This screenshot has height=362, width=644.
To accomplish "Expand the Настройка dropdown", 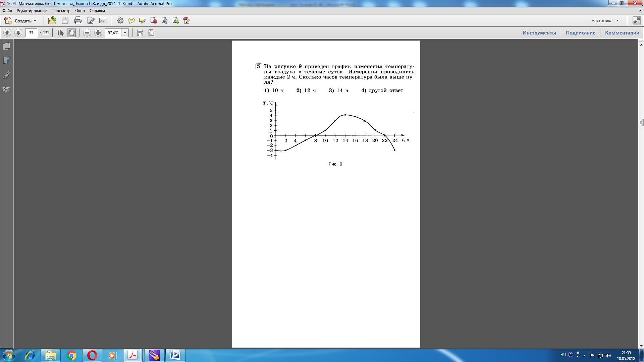I will 605,21.
